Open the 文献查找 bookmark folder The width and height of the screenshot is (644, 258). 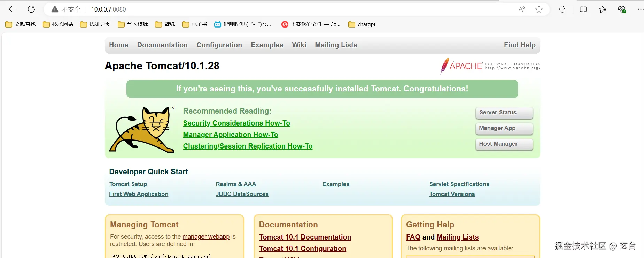pyautogui.click(x=21, y=24)
